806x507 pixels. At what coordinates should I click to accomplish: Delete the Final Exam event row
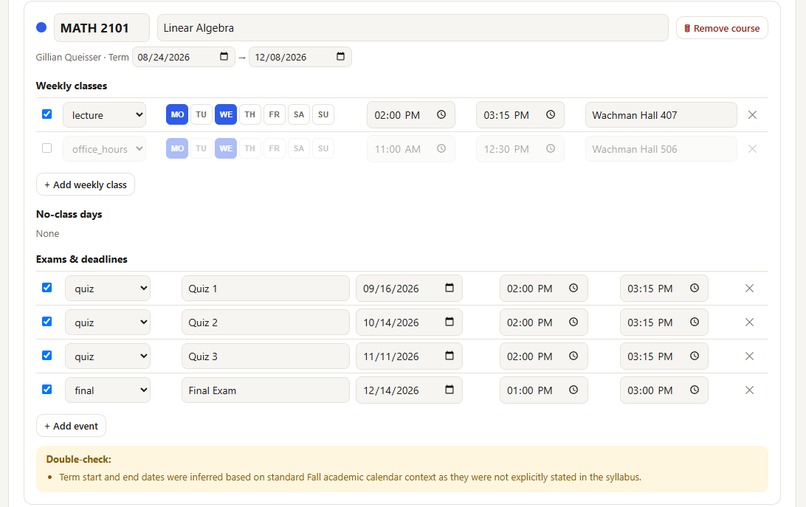click(749, 390)
